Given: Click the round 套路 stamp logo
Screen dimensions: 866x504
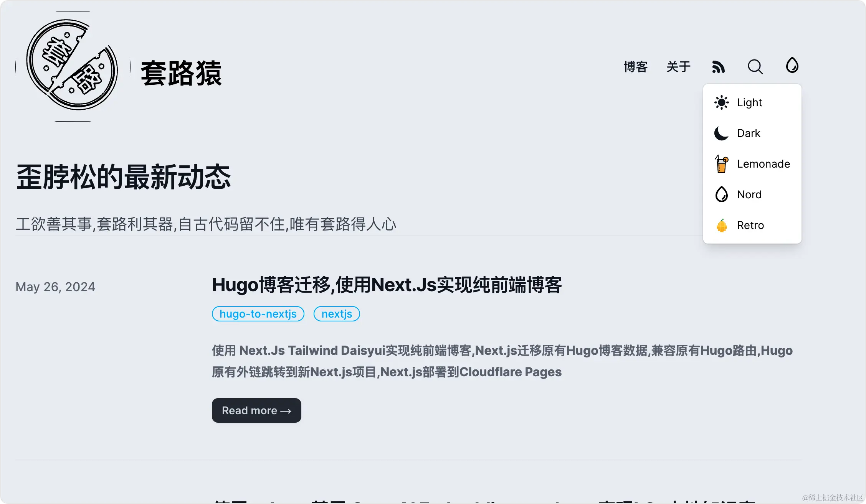Looking at the screenshot, I should [73, 66].
